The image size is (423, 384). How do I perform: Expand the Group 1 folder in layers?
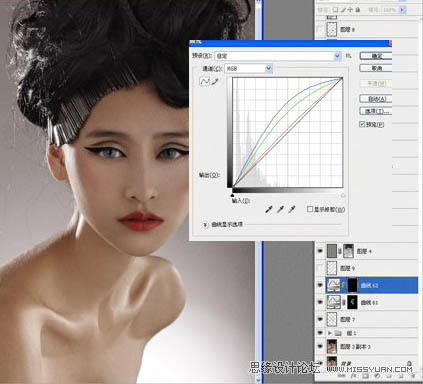330,333
